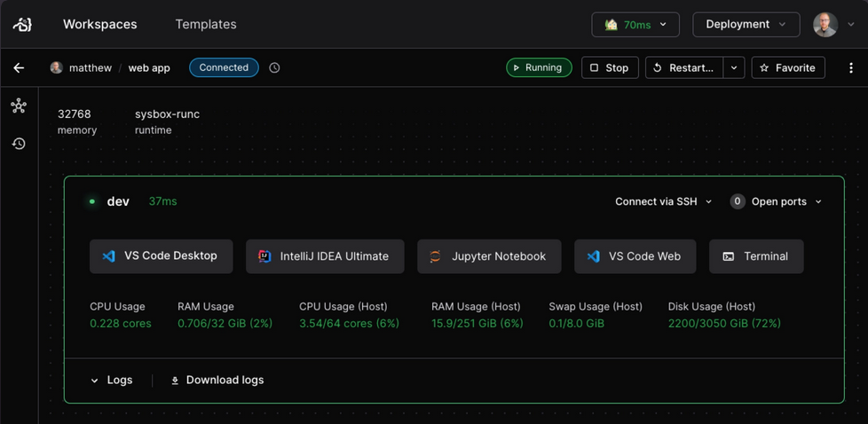The width and height of the screenshot is (868, 424).
Task: Expand the Logs section
Action: tap(112, 381)
